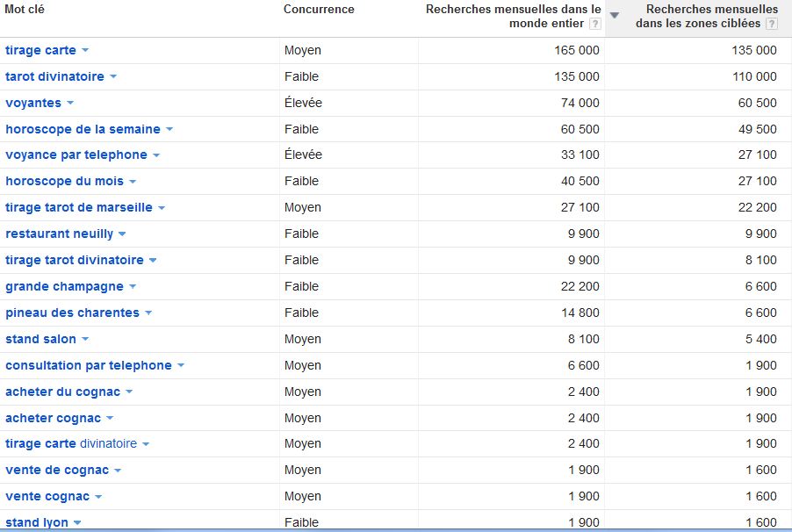Expand arrow beside grande champagne keyword
792x532 pixels.
pyautogui.click(x=133, y=286)
